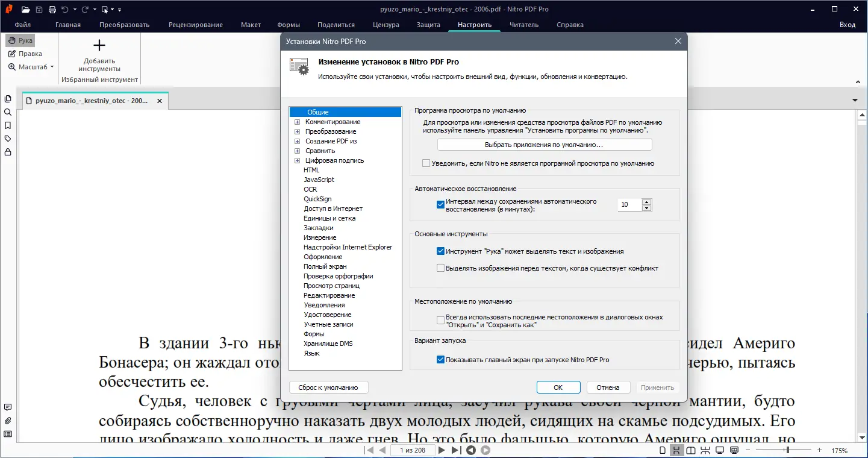Select single page view icon
The width and height of the screenshot is (868, 458).
[x=663, y=450]
